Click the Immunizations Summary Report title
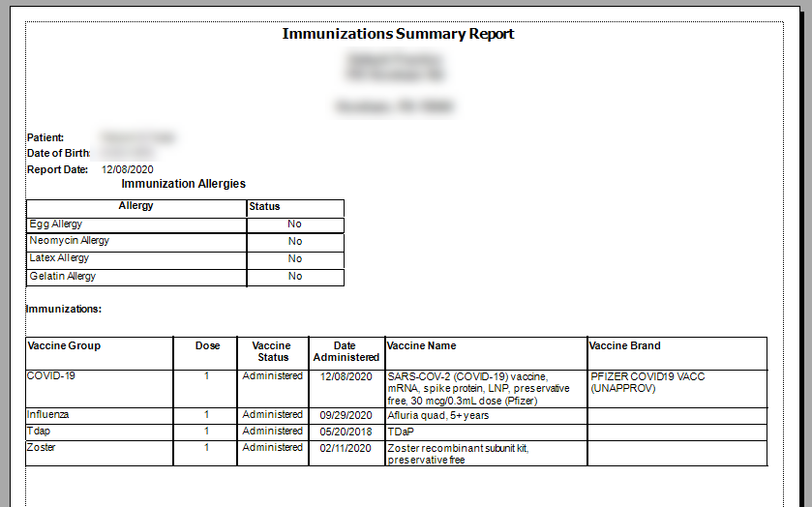812x507 pixels. pyautogui.click(x=398, y=34)
